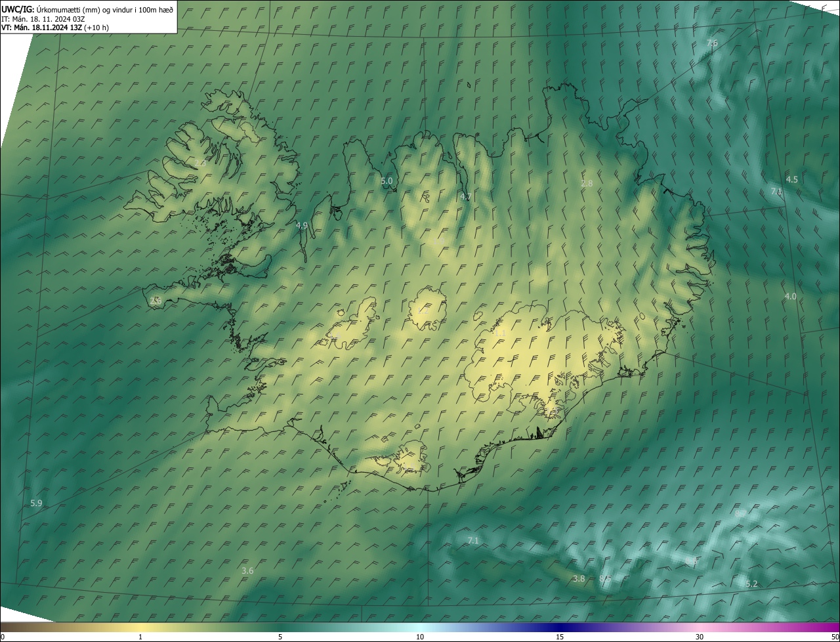Screen dimensions: 840x642
Task: Click the 5.0 value on the map
Action: coord(387,181)
